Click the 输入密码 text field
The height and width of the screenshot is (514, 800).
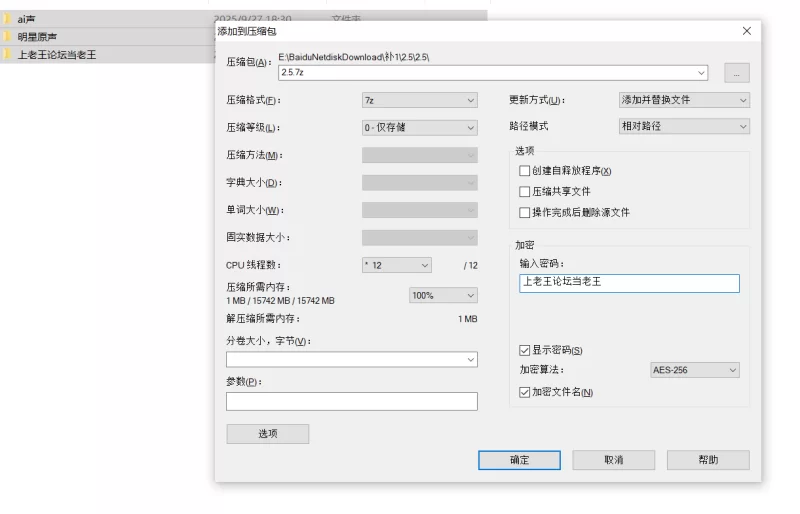pyautogui.click(x=629, y=283)
